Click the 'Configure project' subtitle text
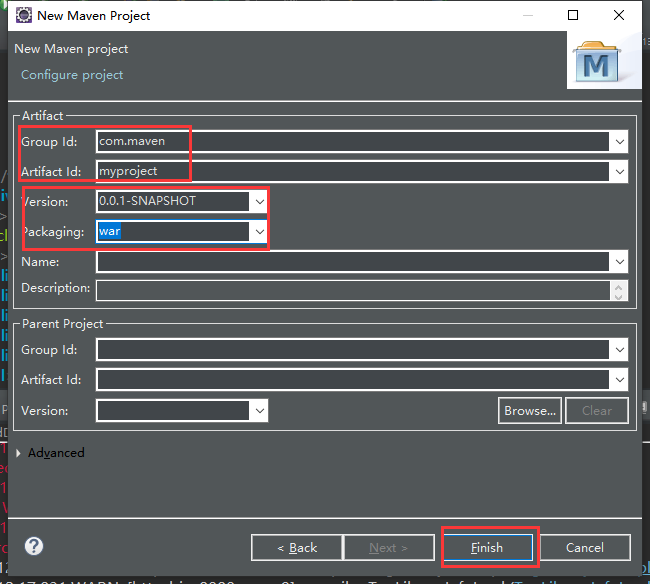 (72, 75)
